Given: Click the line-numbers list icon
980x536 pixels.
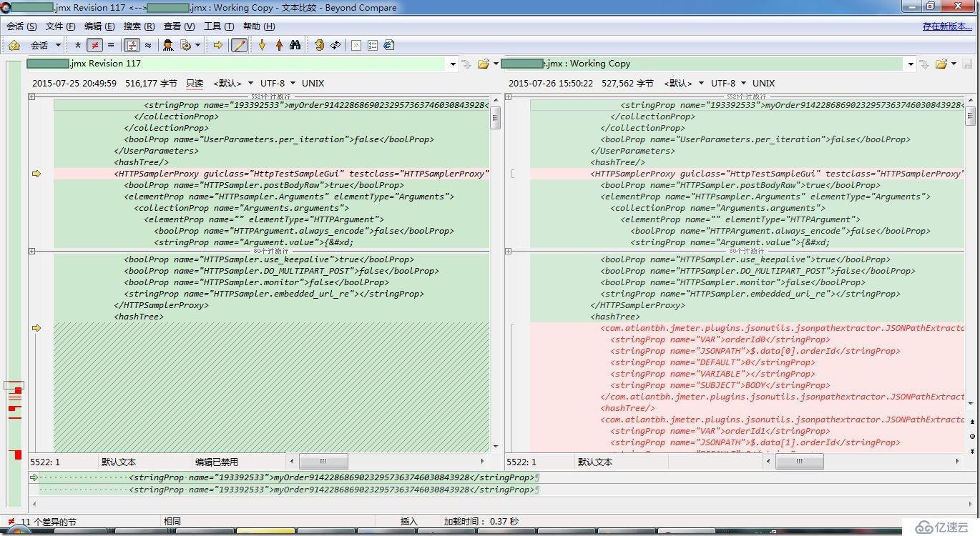Looking at the screenshot, I should (373, 45).
